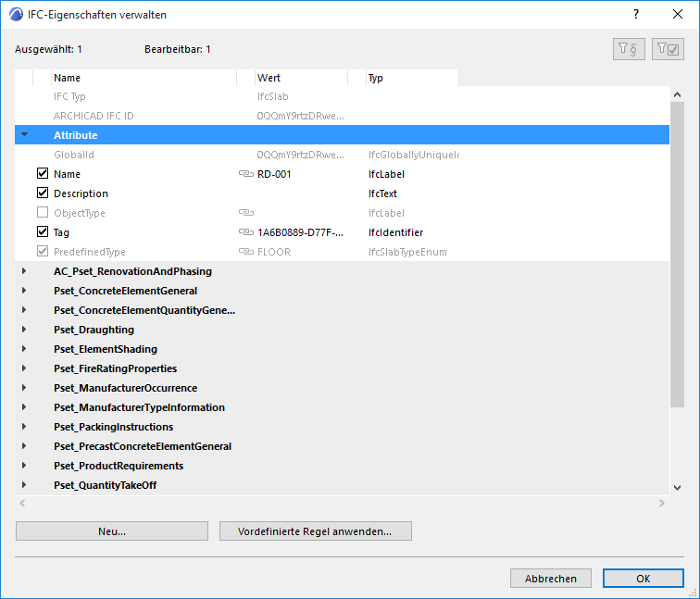Click the link icon in Tag row
700x599 pixels.
(246, 232)
